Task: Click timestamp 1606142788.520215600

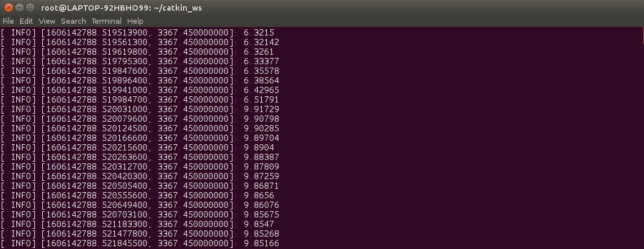Action: 98,148
